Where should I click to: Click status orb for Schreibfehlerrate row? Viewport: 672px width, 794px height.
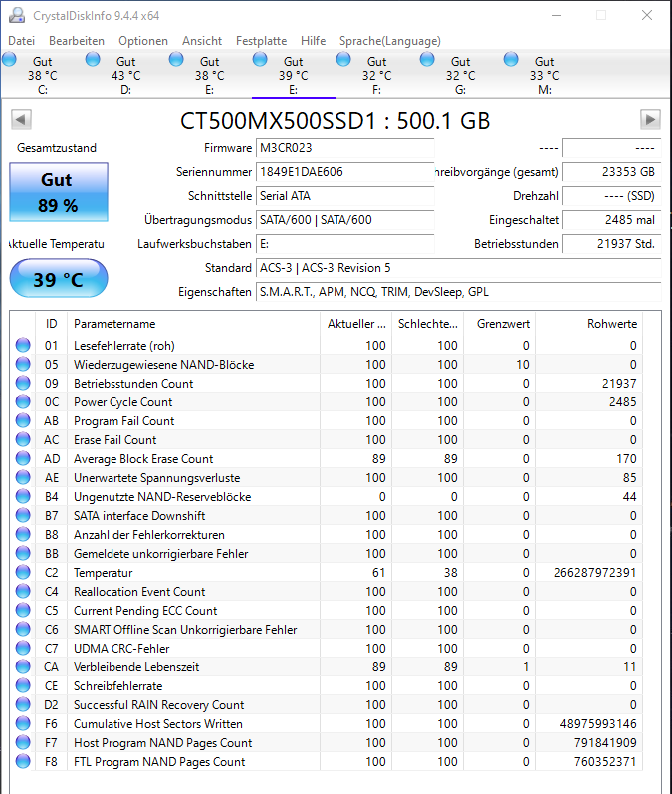click(23, 685)
